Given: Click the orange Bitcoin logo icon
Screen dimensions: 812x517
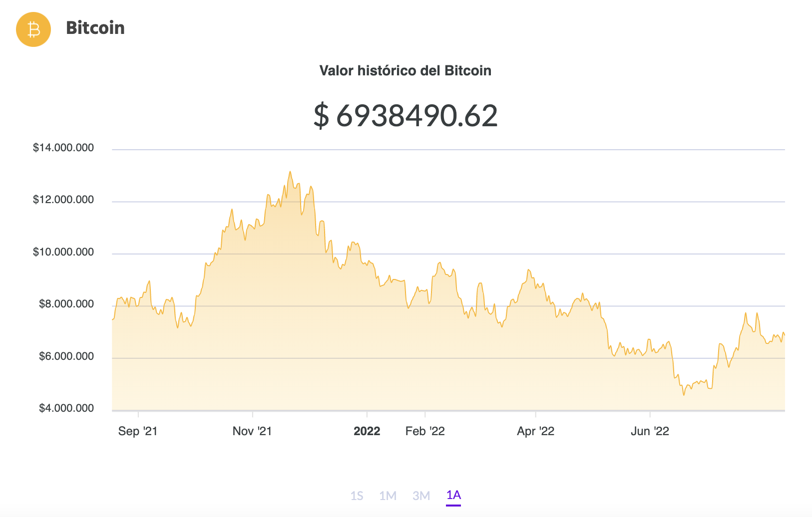Looking at the screenshot, I should (x=33, y=29).
